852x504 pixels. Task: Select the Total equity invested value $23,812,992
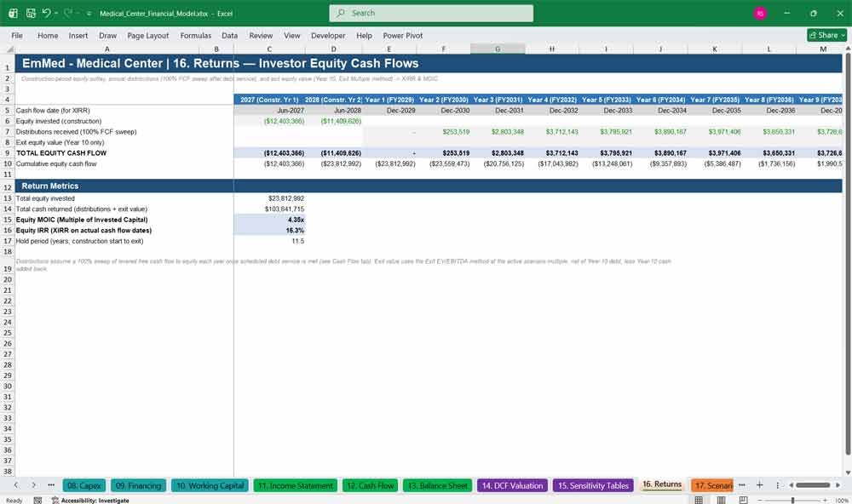(269, 198)
